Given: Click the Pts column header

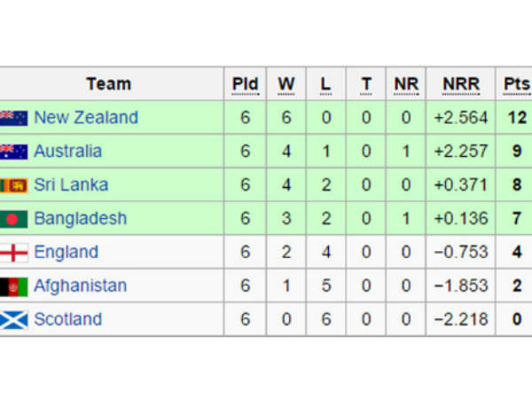Looking at the screenshot, I should point(516,84).
